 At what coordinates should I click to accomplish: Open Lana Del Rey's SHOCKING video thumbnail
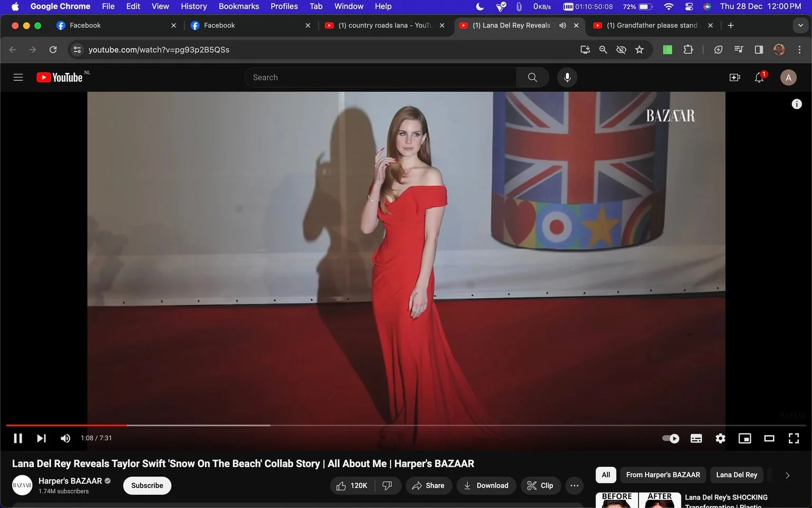click(638, 500)
